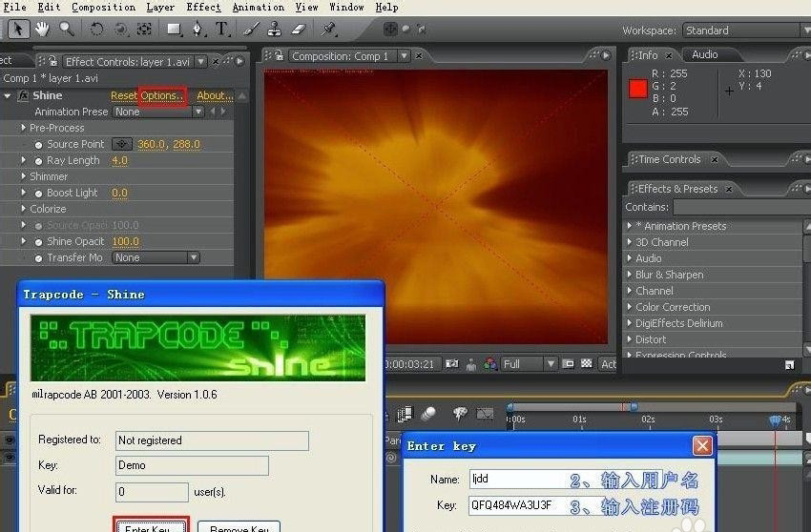
Task: Open the Workspace Standard dropdown
Action: click(745, 30)
